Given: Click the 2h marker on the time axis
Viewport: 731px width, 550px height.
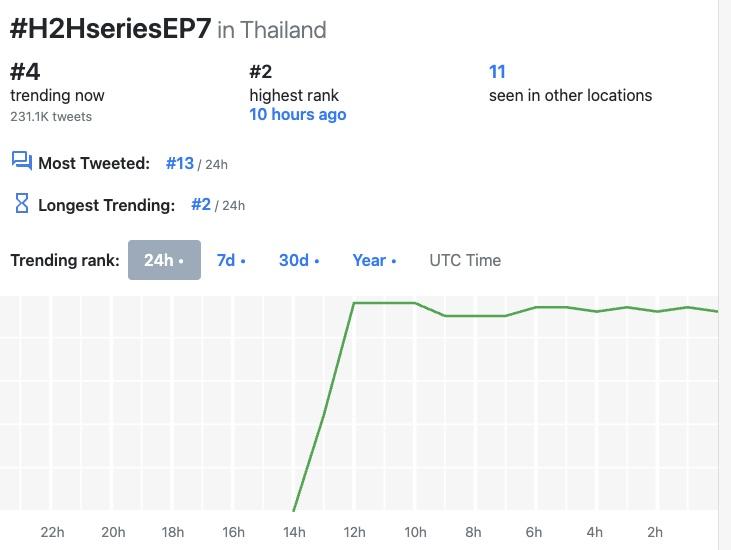Looking at the screenshot, I should pyautogui.click(x=655, y=532).
